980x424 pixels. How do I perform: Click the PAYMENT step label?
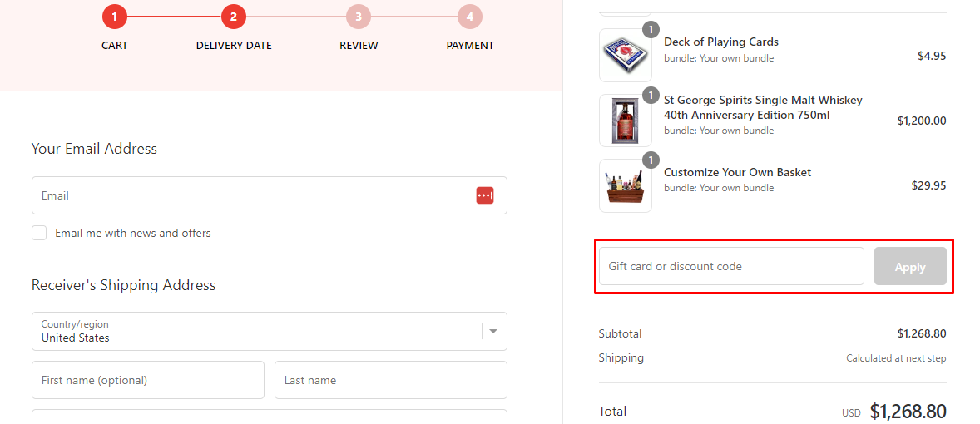(470, 46)
